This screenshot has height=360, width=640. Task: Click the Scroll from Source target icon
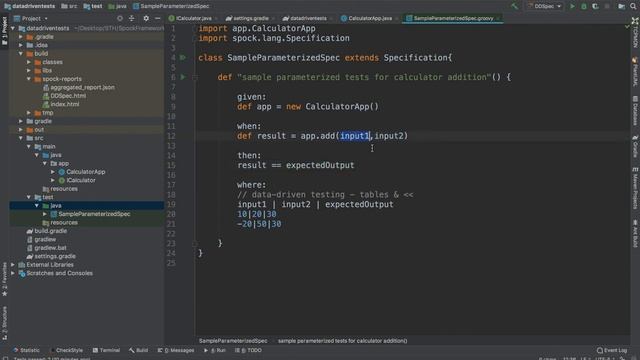pos(120,18)
